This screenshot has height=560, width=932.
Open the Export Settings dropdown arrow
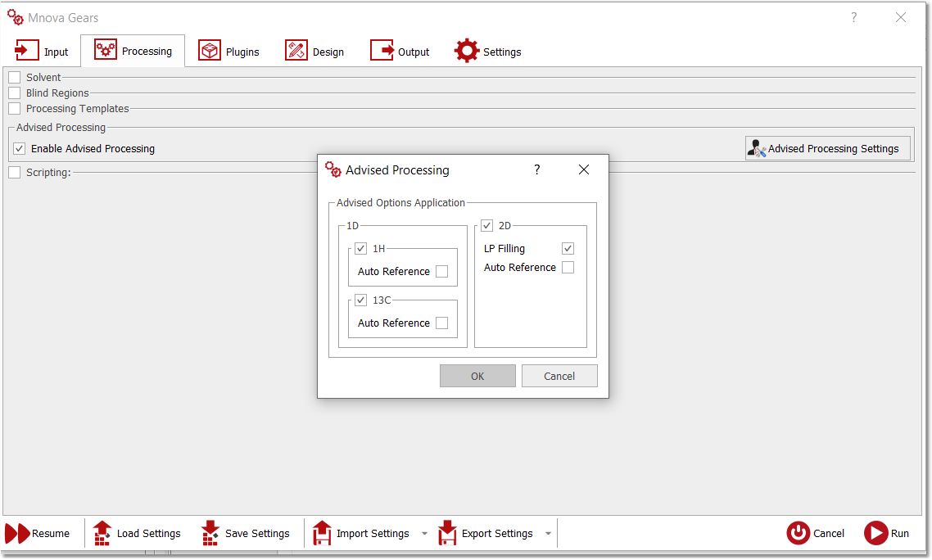[x=548, y=533]
